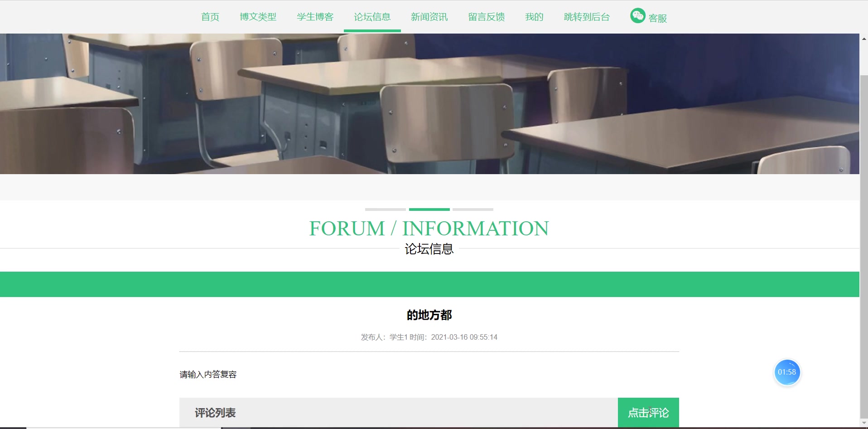Click 跳转到后台 to enter admin backend
The image size is (868, 429).
pos(586,16)
